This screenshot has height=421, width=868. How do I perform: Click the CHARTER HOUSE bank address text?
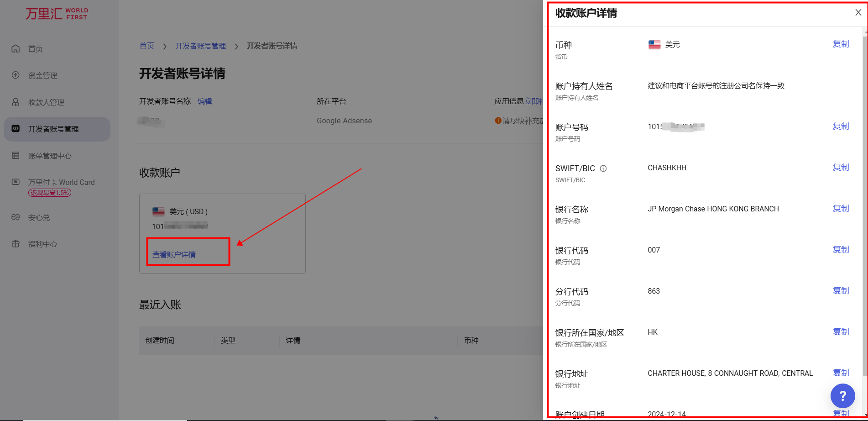coord(730,374)
